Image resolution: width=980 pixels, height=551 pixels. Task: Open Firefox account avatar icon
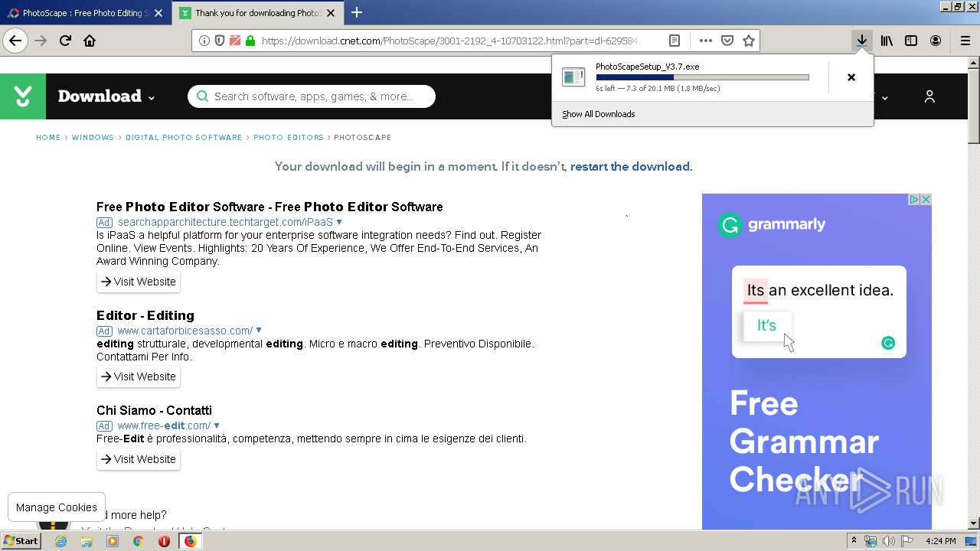pos(936,41)
